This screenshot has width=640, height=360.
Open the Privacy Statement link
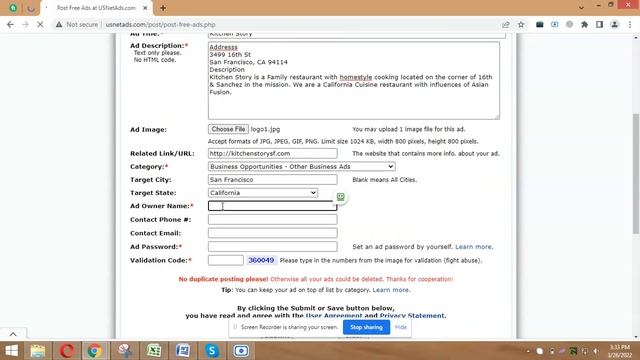tap(412, 316)
